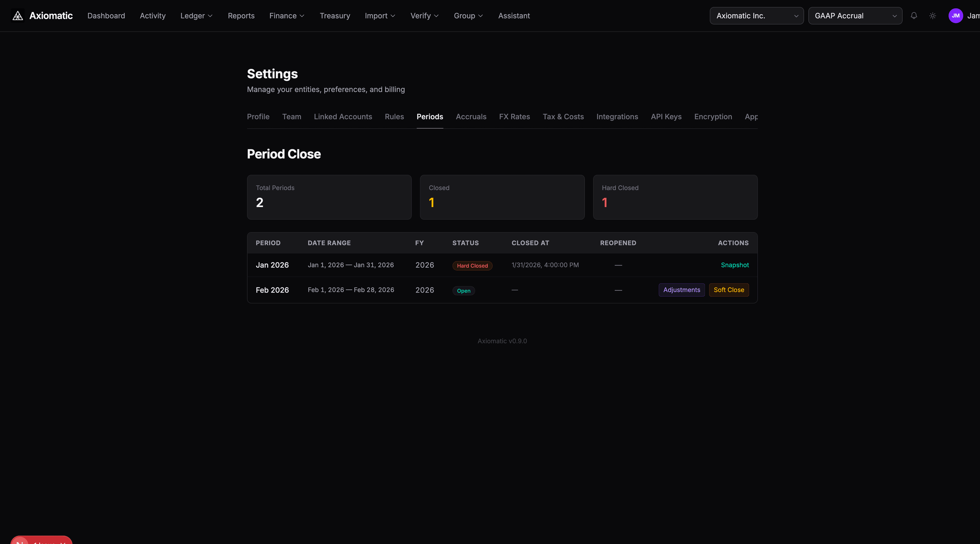
Task: Open the notifications bell
Action: 914,16
